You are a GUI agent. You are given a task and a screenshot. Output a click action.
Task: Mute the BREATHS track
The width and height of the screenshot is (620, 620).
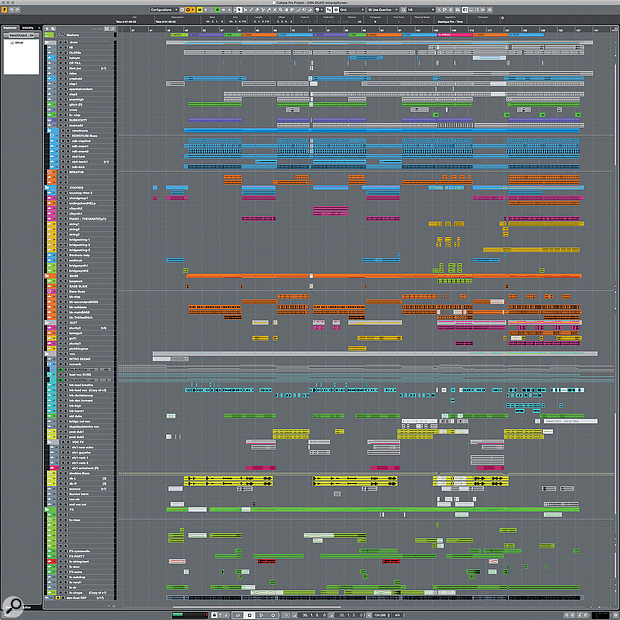click(x=60, y=172)
